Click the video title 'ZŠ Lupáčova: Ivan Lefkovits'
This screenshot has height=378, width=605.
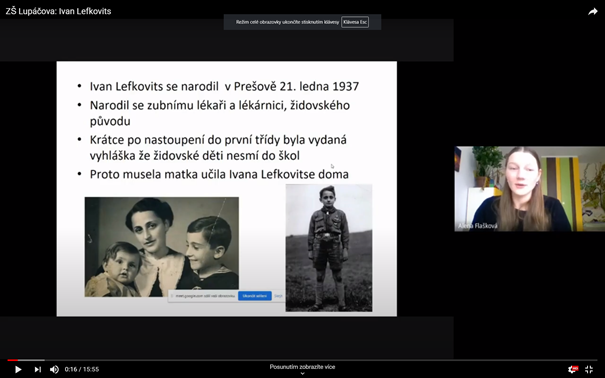coord(58,11)
